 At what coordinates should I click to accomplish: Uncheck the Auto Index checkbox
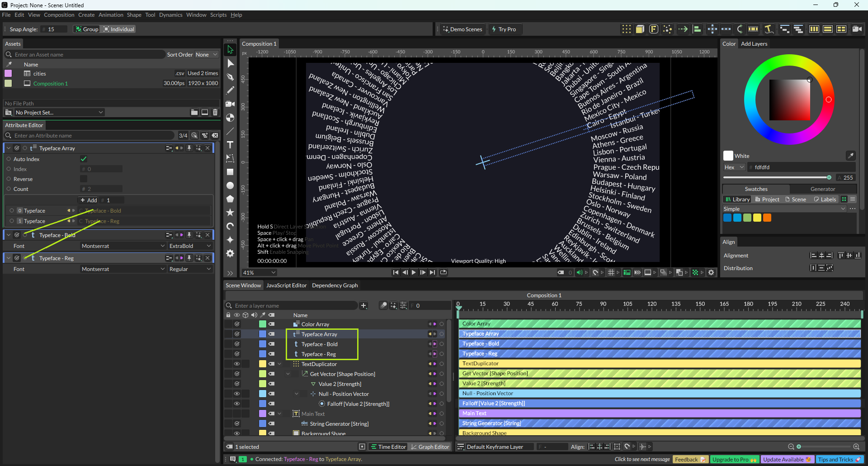[84, 159]
